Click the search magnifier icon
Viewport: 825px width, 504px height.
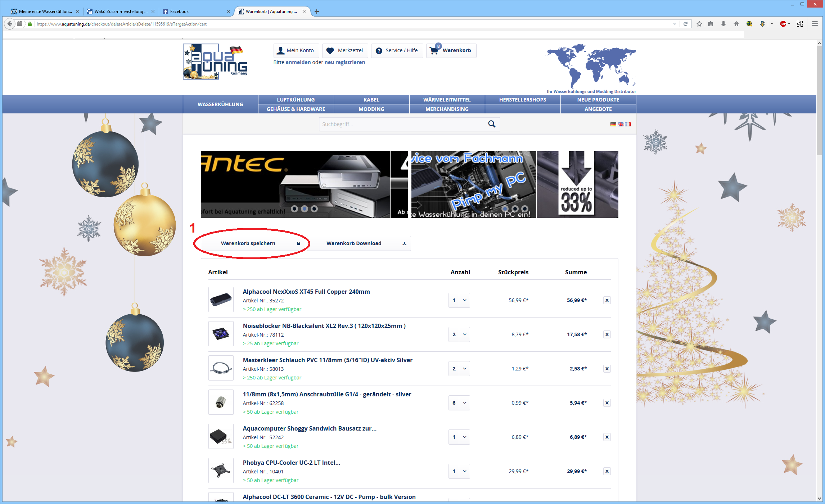492,124
